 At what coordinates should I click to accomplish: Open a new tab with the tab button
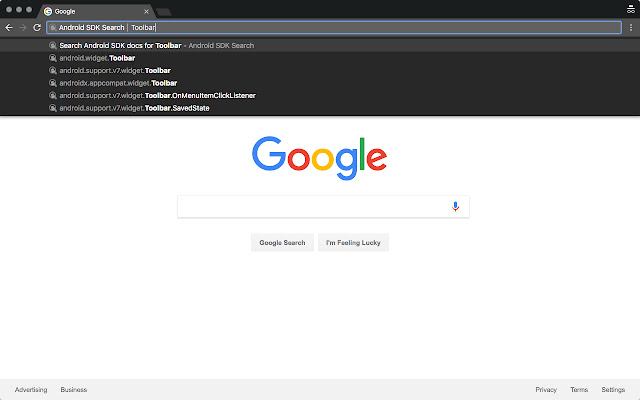[x=164, y=12]
